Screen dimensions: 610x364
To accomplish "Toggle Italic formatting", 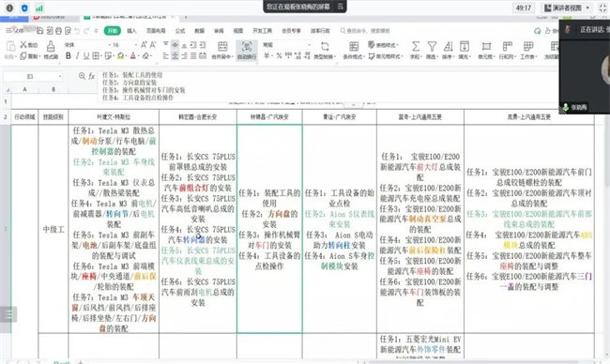I will click(x=77, y=56).
